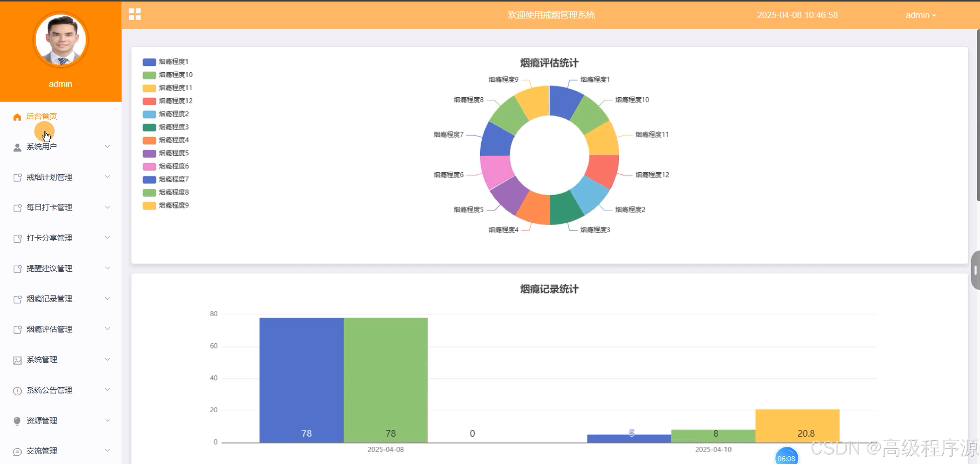Viewport: 980px width, 464px height.
Task: Click 烟瘾评估管理 sidebar entry
Action: 49,329
